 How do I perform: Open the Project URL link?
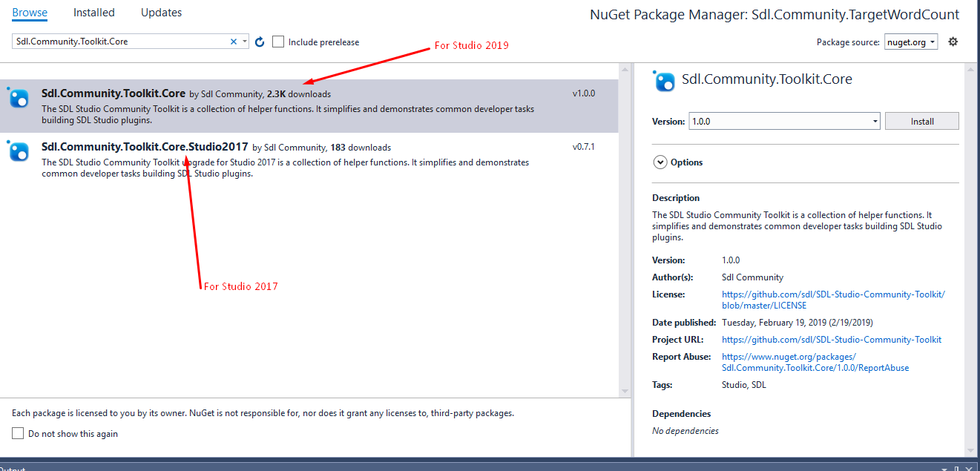click(x=831, y=340)
